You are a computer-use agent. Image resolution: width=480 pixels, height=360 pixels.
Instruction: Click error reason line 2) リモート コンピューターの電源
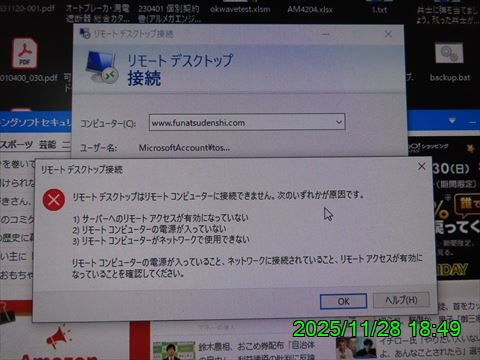tap(150, 229)
